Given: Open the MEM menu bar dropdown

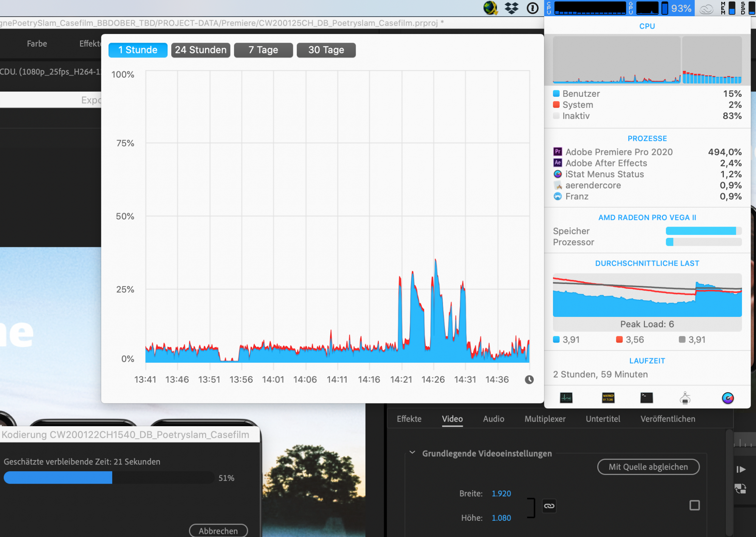Looking at the screenshot, I should [728, 8].
